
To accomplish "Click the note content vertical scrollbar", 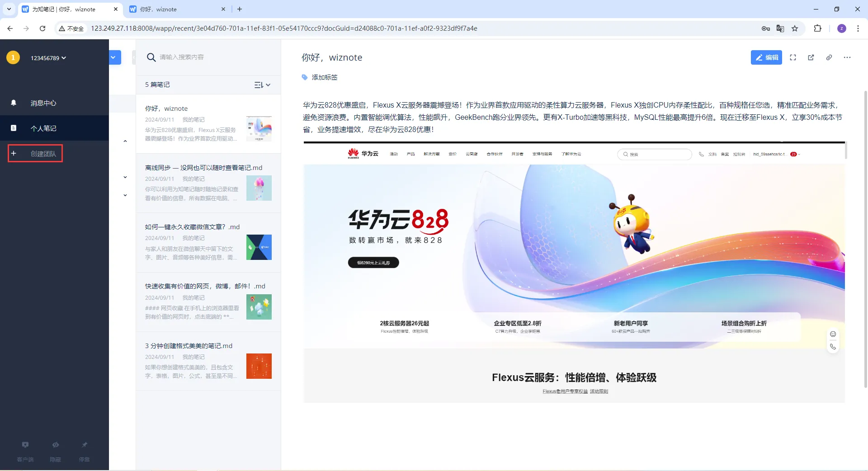I will point(865,239).
